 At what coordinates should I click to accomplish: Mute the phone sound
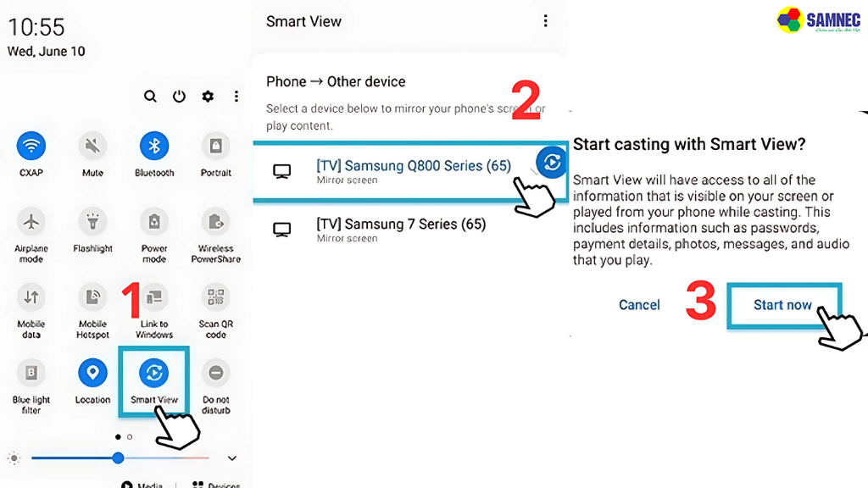[92, 147]
